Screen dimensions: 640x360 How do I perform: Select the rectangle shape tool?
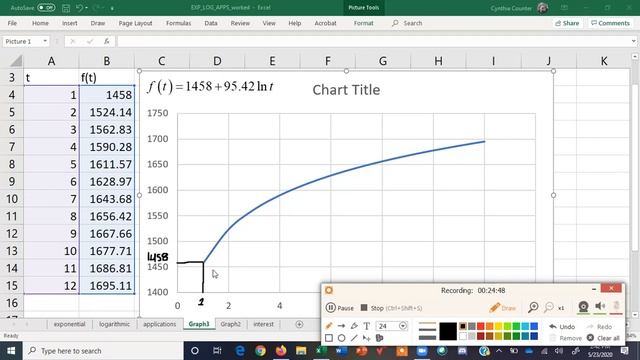pos(329,338)
